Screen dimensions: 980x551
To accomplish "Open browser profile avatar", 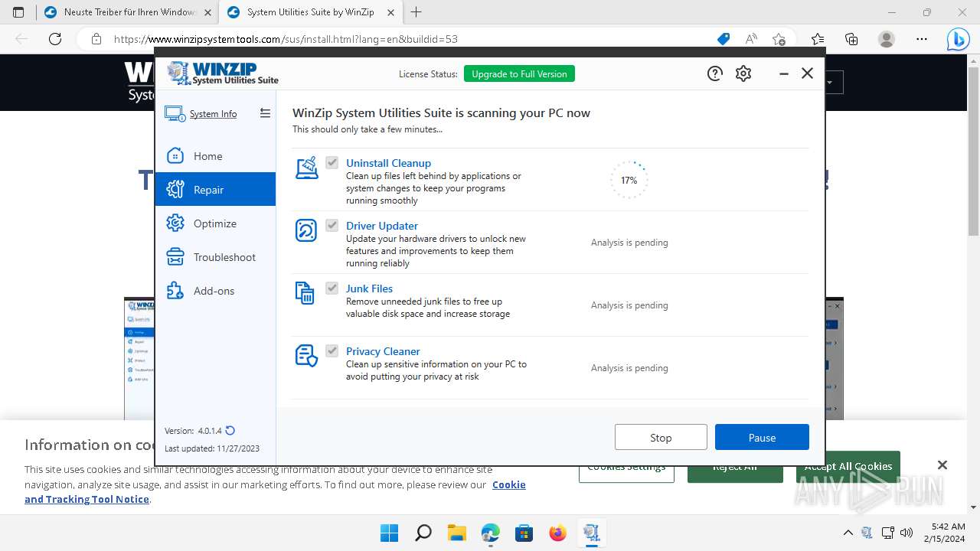I will 886,39.
